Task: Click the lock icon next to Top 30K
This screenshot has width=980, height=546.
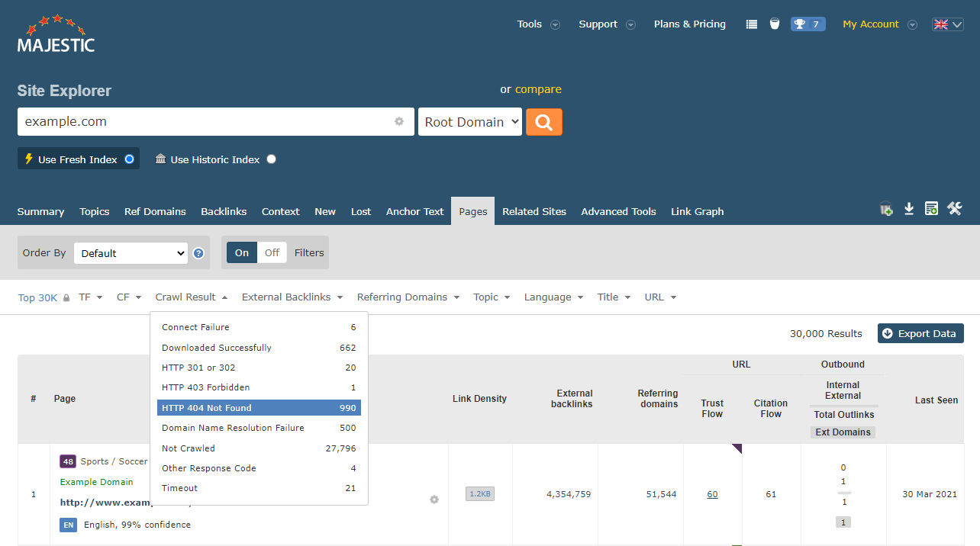Action: [x=66, y=297]
